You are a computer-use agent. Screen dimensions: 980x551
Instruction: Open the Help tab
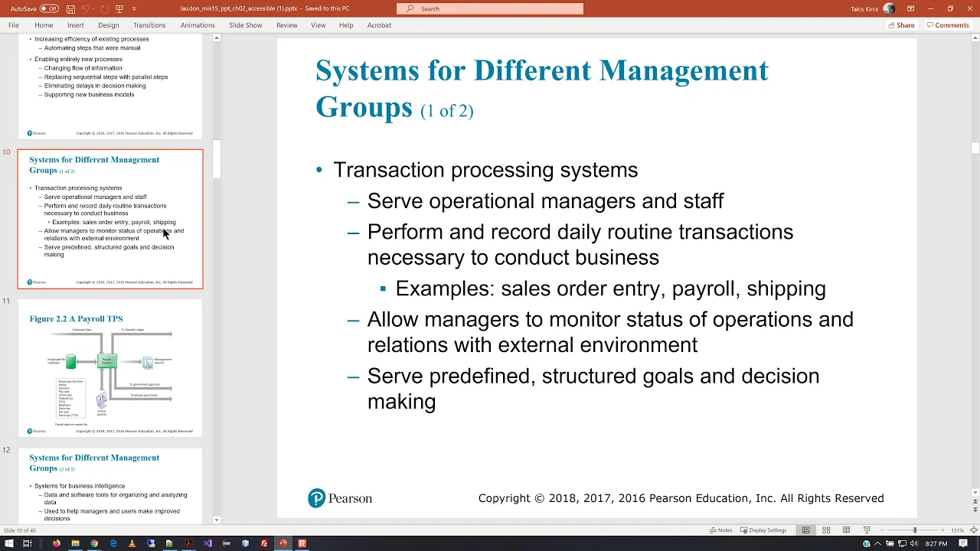tap(346, 25)
